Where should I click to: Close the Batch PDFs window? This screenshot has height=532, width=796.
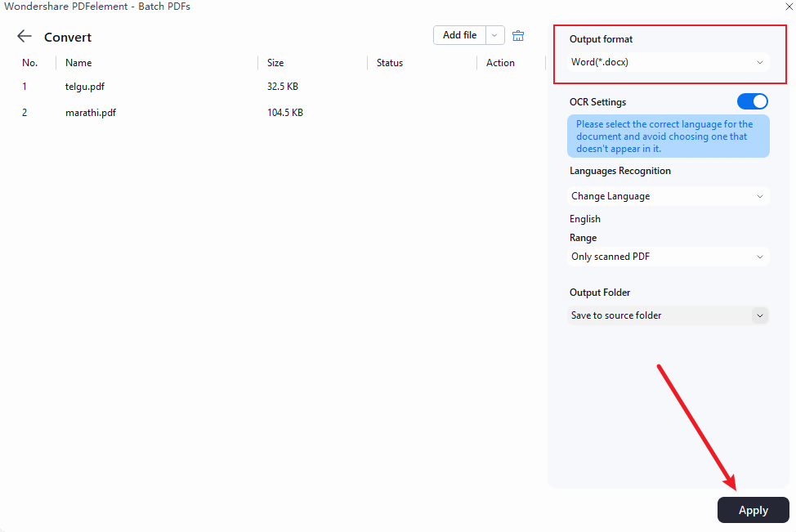click(x=789, y=6)
